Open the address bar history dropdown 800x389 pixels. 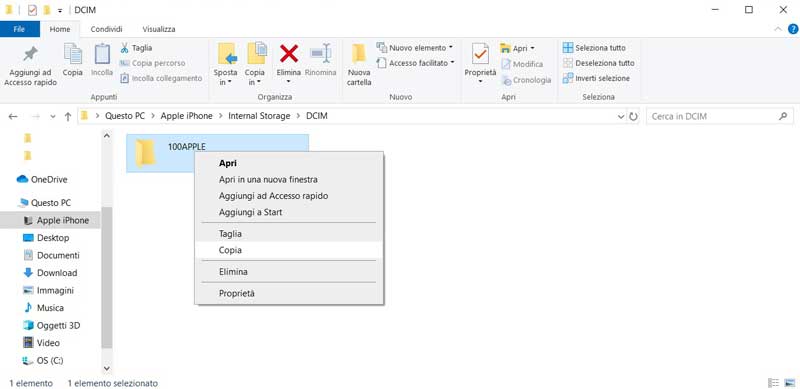pyautogui.click(x=621, y=116)
